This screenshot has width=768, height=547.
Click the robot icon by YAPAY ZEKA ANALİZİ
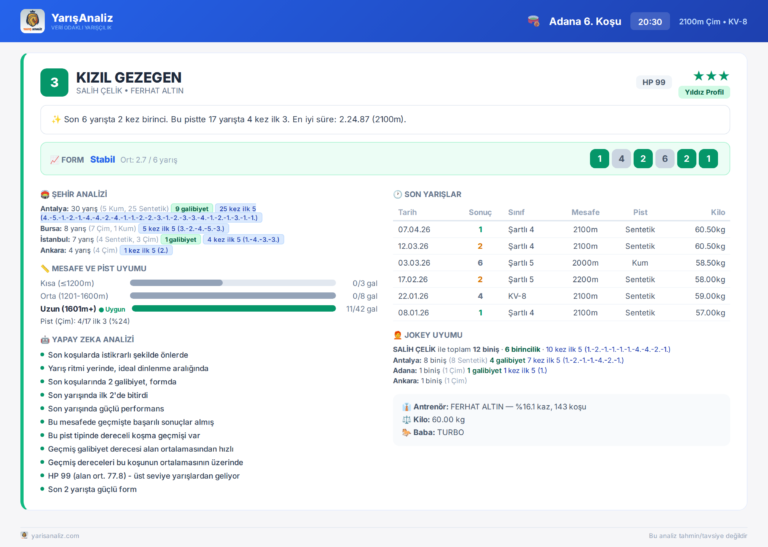pyautogui.click(x=45, y=339)
